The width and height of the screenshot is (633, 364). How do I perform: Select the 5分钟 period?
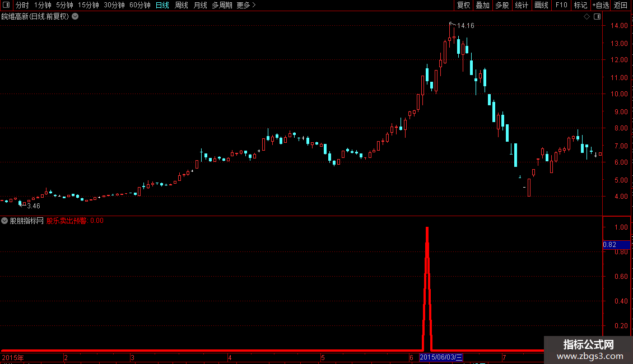(64, 5)
